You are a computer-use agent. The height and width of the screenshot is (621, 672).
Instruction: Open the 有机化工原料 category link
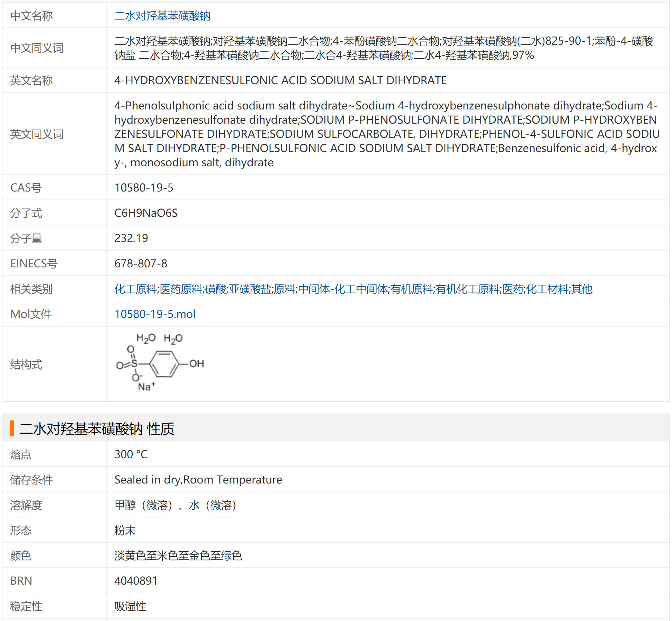click(x=467, y=289)
